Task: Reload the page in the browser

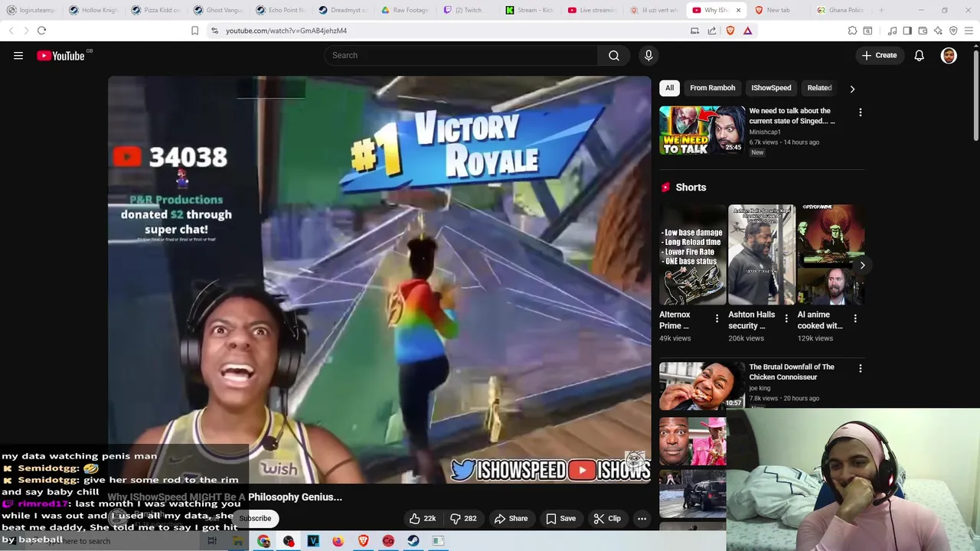Action: (41, 31)
